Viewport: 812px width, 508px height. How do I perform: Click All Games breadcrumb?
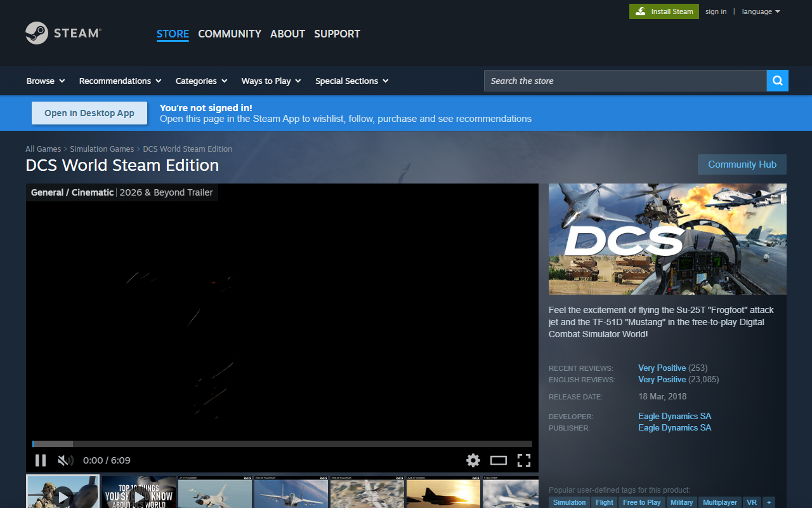point(43,149)
